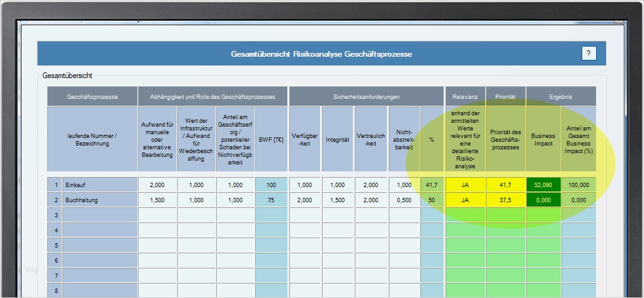Edit Buchhaltung Integrität value 1,500
The width and height of the screenshot is (644, 298).
(x=338, y=200)
